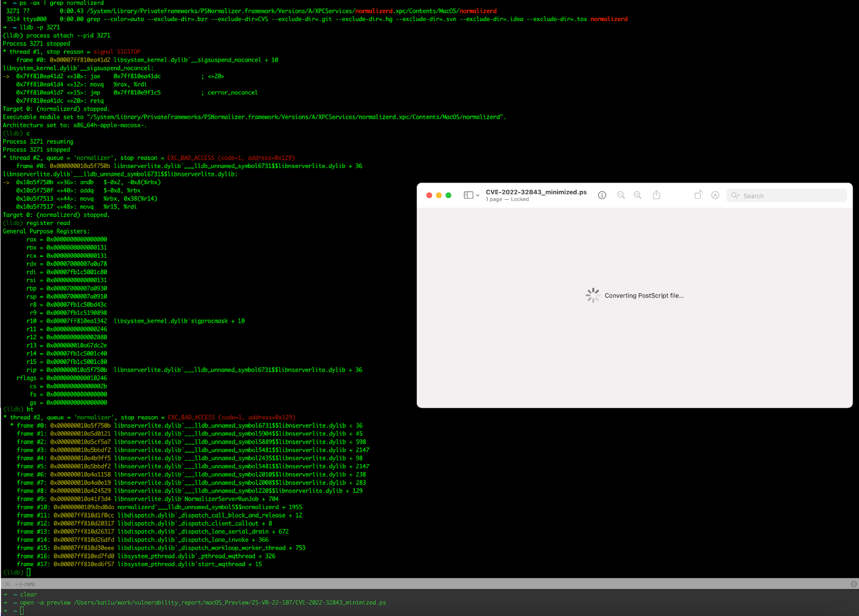Toggle the sidebar in the Preview window
Image resolution: width=859 pixels, height=616 pixels.
click(468, 195)
